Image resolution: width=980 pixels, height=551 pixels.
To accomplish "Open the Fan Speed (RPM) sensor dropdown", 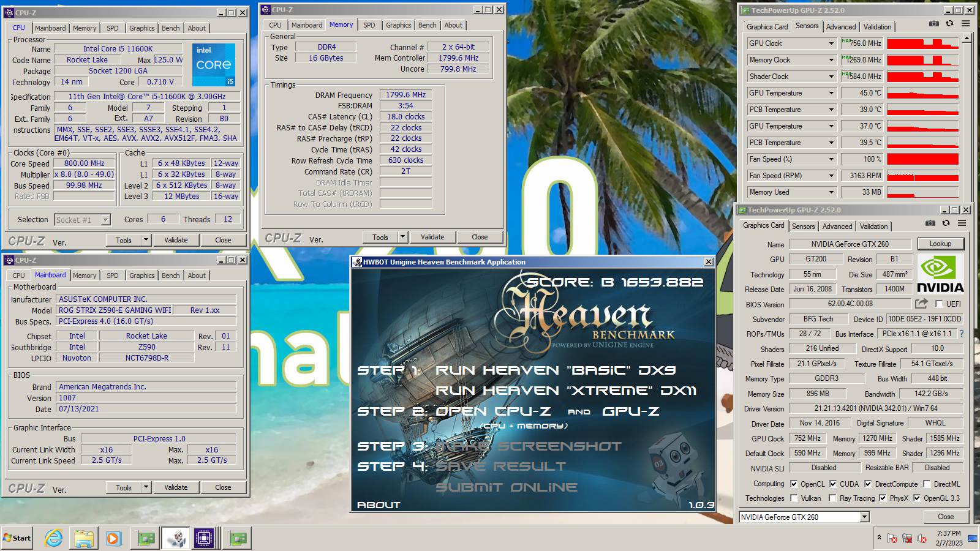I will point(831,176).
